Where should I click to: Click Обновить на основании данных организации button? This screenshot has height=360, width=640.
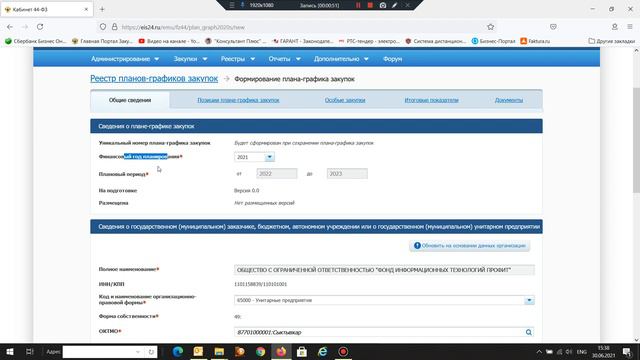(x=470, y=246)
